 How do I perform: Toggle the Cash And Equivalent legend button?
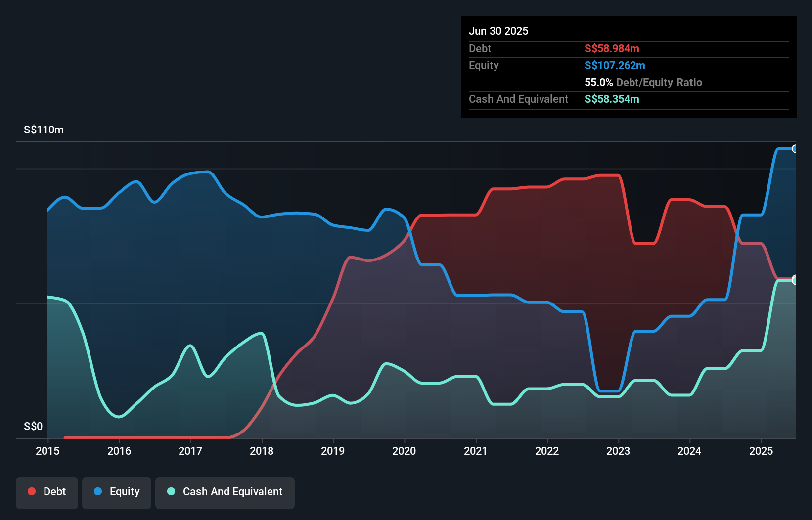[x=225, y=493]
